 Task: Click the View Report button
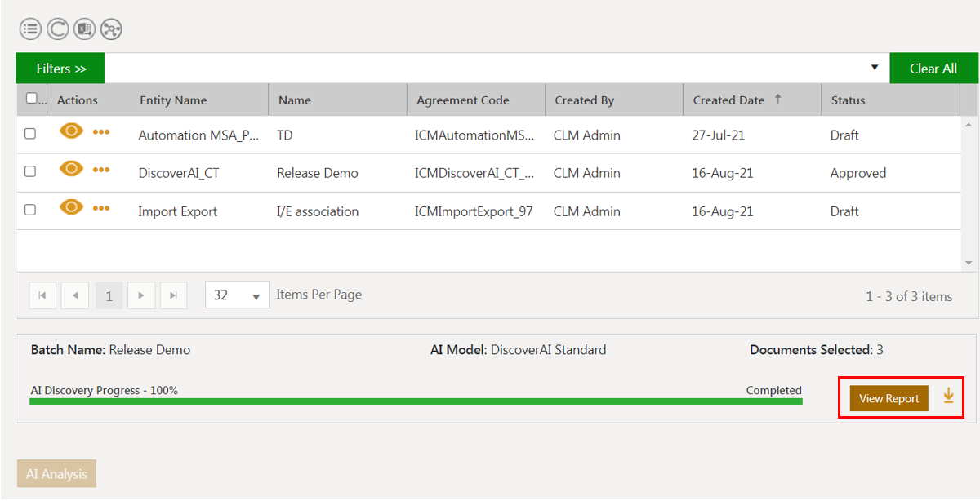coord(889,398)
